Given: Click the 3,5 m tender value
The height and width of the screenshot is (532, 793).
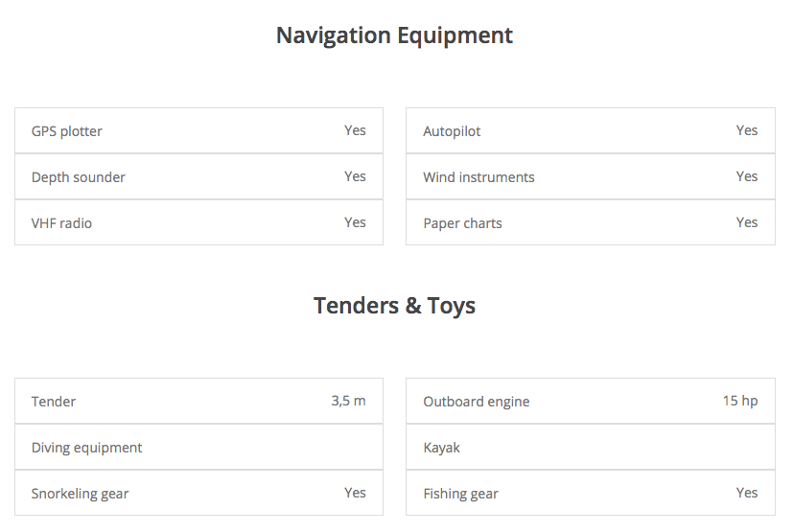Looking at the screenshot, I should click(x=348, y=401).
